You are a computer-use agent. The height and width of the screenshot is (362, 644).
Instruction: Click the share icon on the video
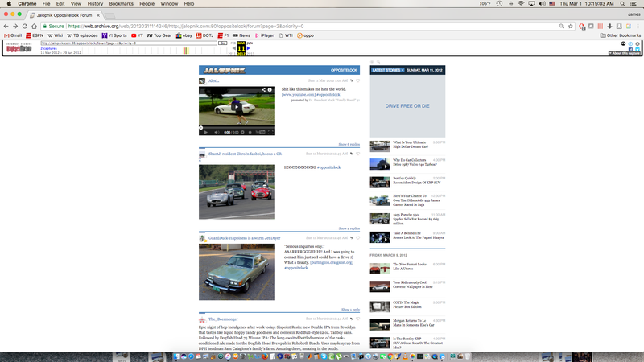pyautogui.click(x=264, y=89)
